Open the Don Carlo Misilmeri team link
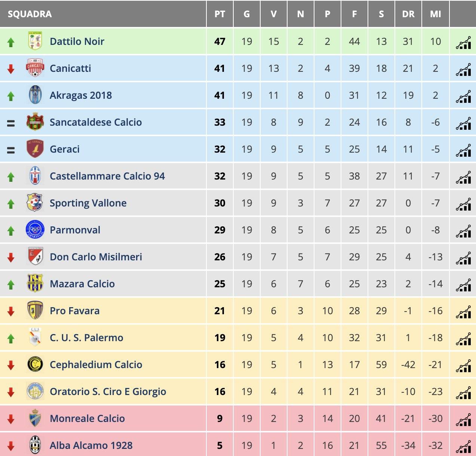Image resolution: width=476 pixels, height=456 pixels. tap(96, 257)
